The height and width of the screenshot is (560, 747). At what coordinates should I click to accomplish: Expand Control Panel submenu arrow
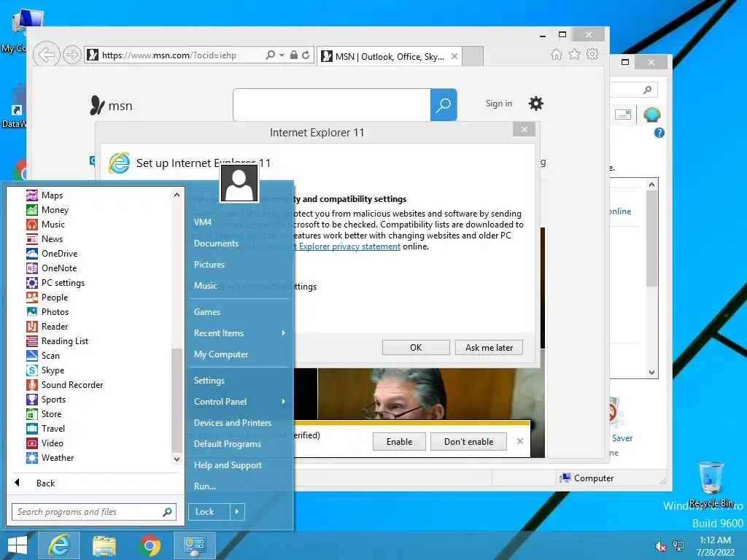click(284, 402)
